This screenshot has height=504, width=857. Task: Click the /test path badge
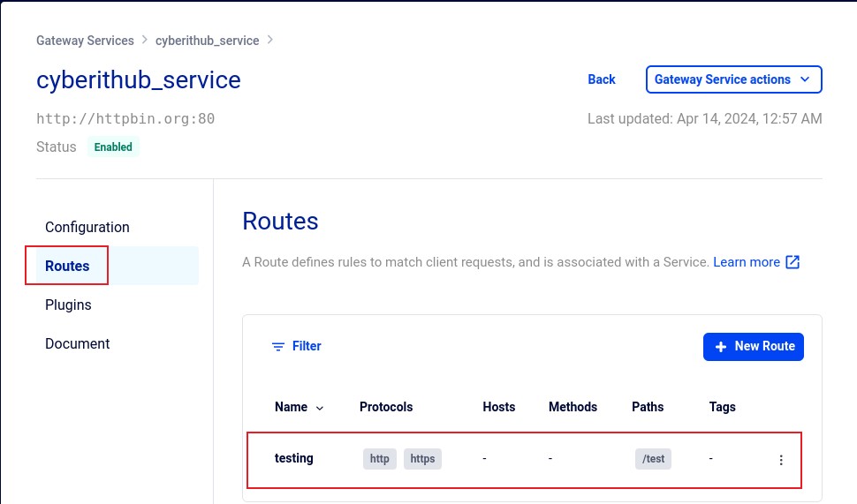pos(653,459)
